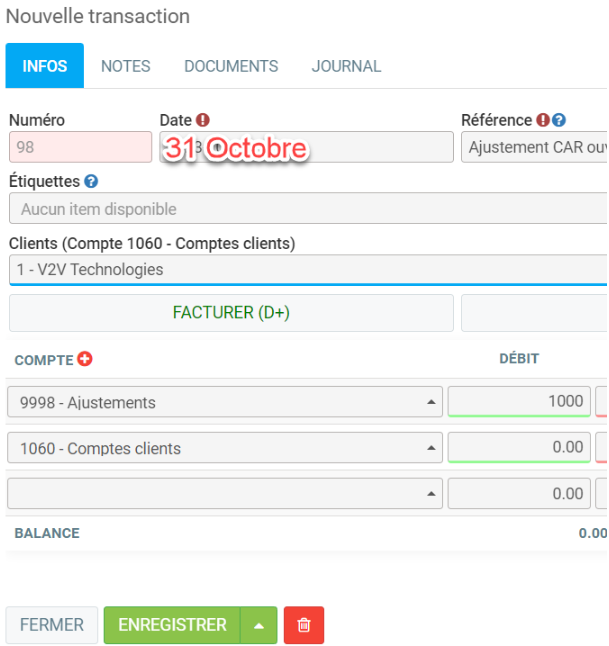609x646 pixels.
Task: Switch to the DOCUMENTS tab
Action: click(x=231, y=66)
